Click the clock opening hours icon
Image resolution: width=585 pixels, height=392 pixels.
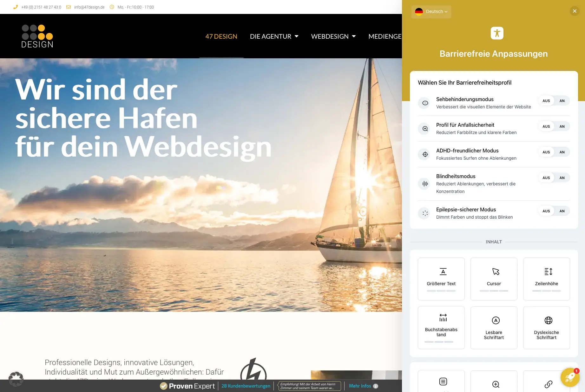tap(112, 7)
